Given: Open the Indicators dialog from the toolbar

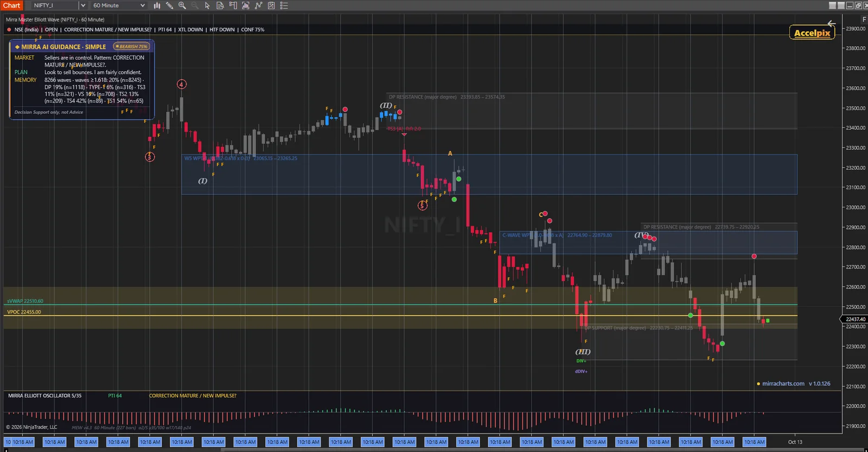Looking at the screenshot, I should tap(246, 5).
